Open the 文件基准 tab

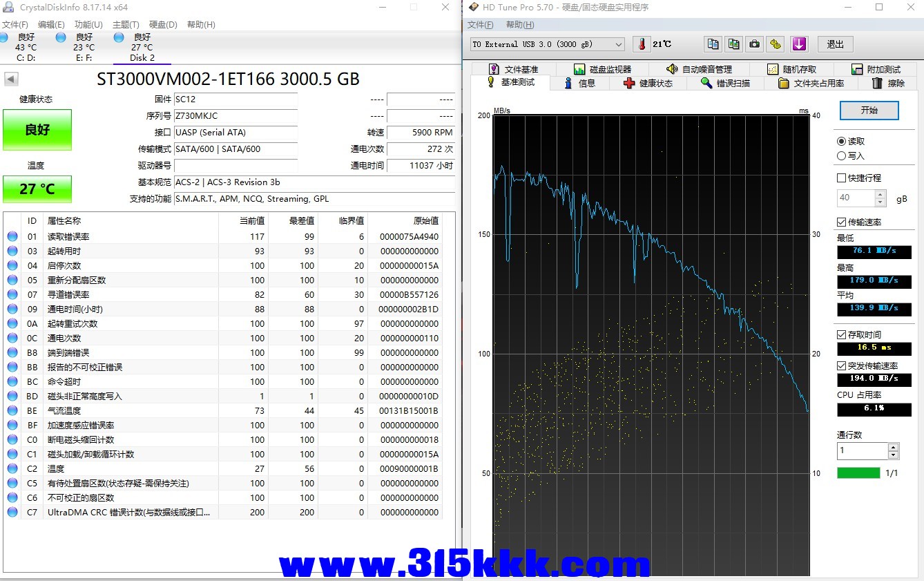tap(514, 69)
